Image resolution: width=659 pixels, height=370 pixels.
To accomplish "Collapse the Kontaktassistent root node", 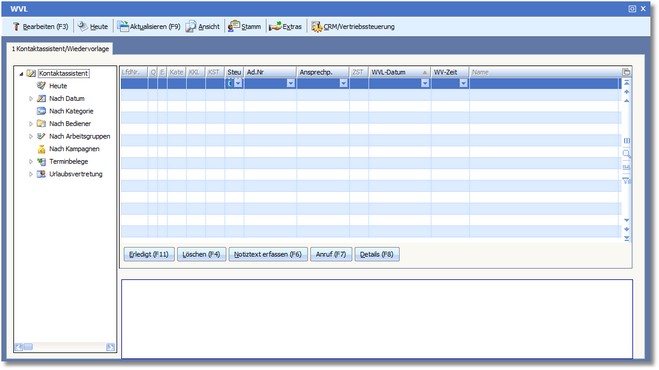I will (x=21, y=74).
